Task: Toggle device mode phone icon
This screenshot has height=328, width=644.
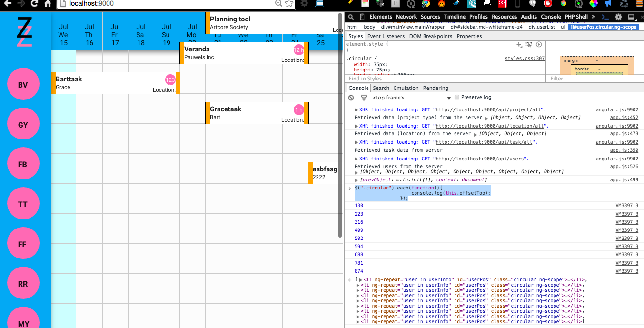Action: tap(362, 17)
